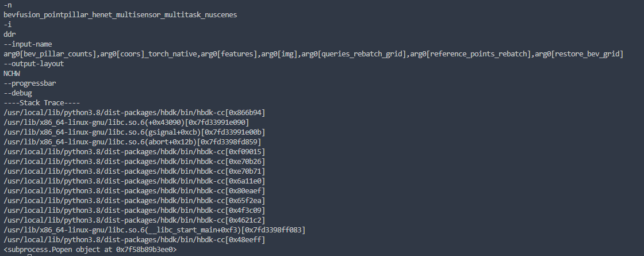Click the "--debug" option line
Image resolution: width=644 pixels, height=256 pixels.
coord(18,93)
